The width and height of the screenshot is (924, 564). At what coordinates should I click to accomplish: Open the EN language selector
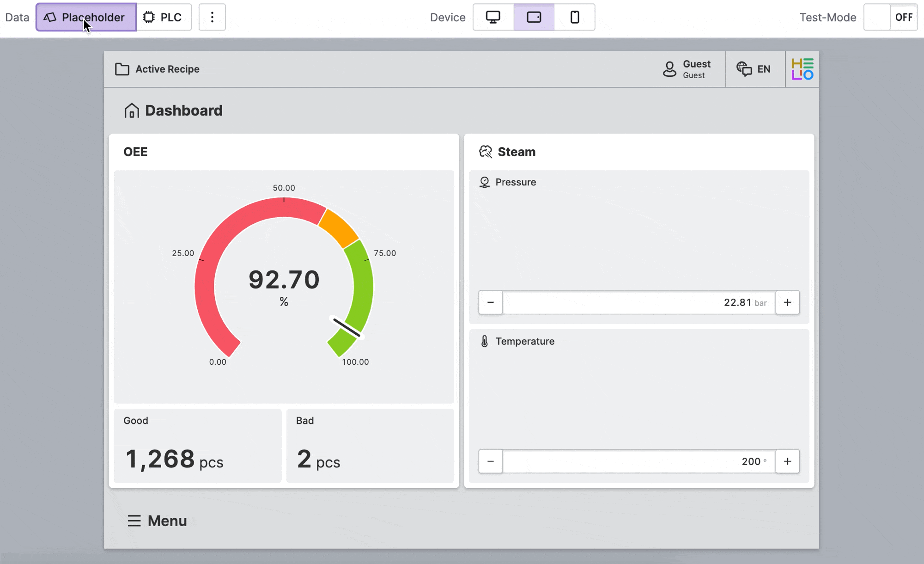(x=755, y=69)
